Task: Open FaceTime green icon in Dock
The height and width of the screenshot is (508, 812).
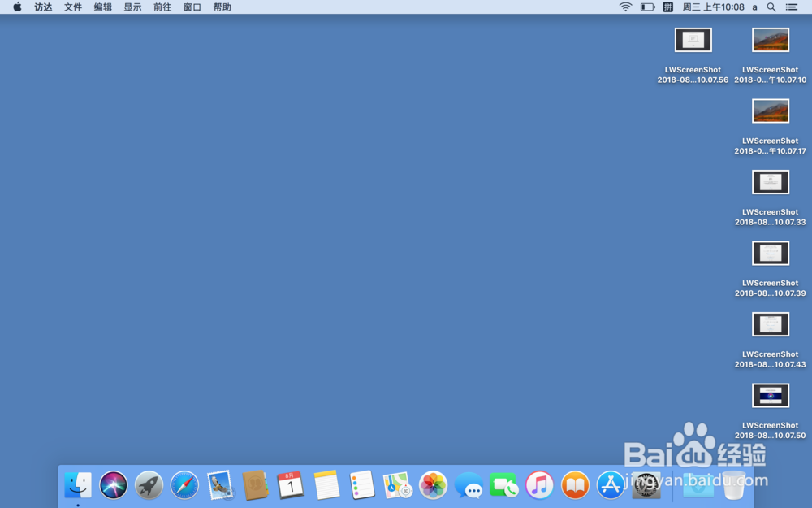Action: tap(504, 486)
